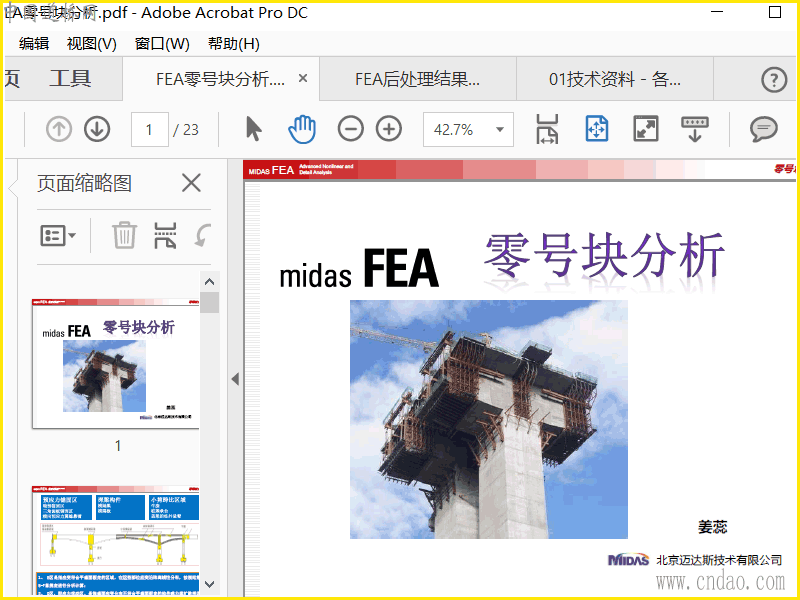Enter full screen reading mode
Screen dimensions: 800x600
[645, 129]
